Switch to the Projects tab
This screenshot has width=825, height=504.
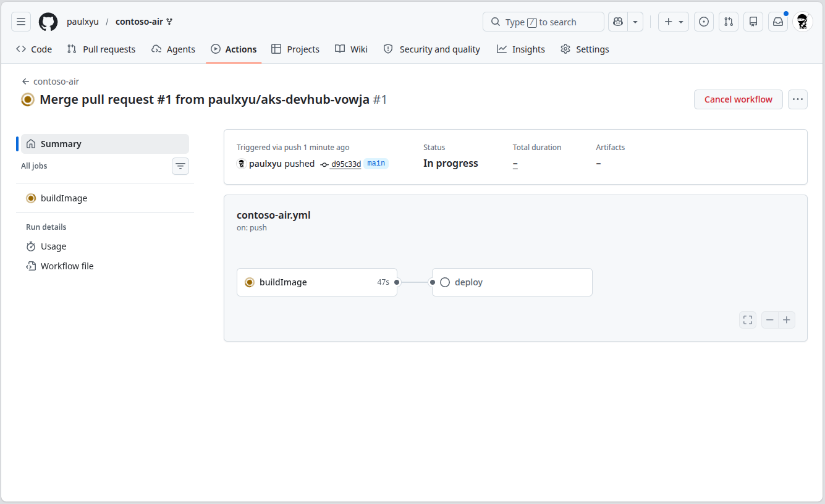tap(295, 49)
